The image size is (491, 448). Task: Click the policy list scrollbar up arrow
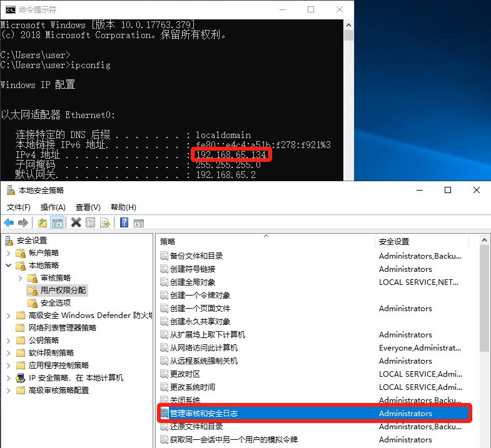click(x=484, y=241)
